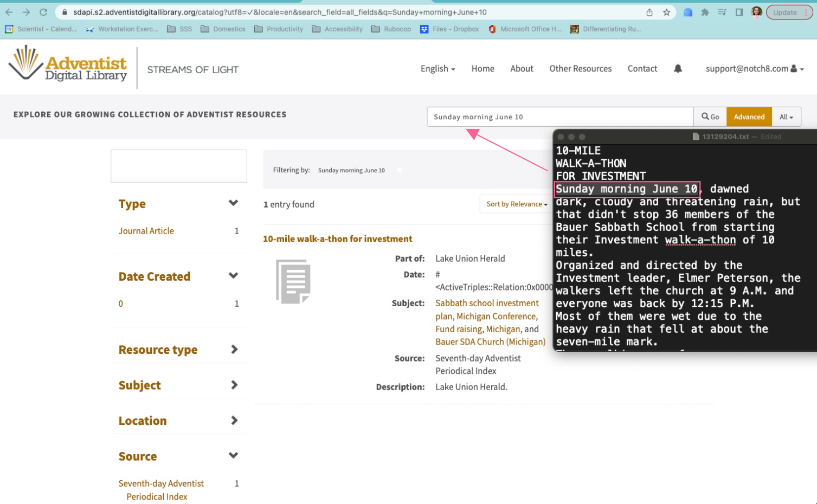Open the Workstation Exerc... bookmark
Image resolution: width=817 pixels, height=504 pixels.
tap(122, 29)
